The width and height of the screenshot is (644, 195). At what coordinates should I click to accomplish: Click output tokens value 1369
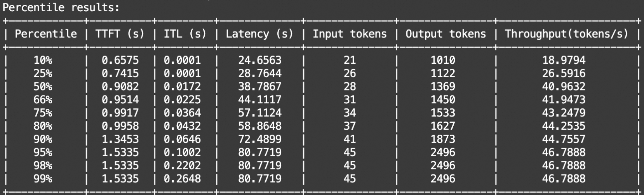pos(443,87)
